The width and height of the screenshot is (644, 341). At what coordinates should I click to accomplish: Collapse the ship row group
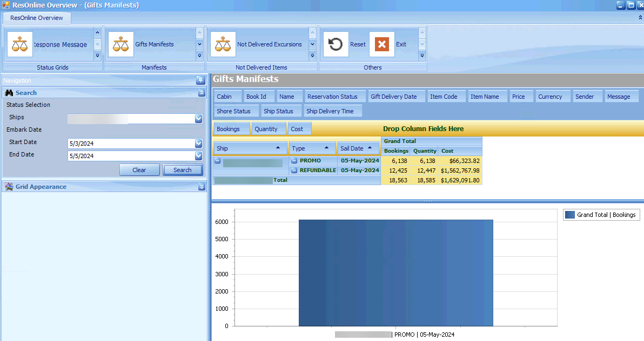pos(218,161)
